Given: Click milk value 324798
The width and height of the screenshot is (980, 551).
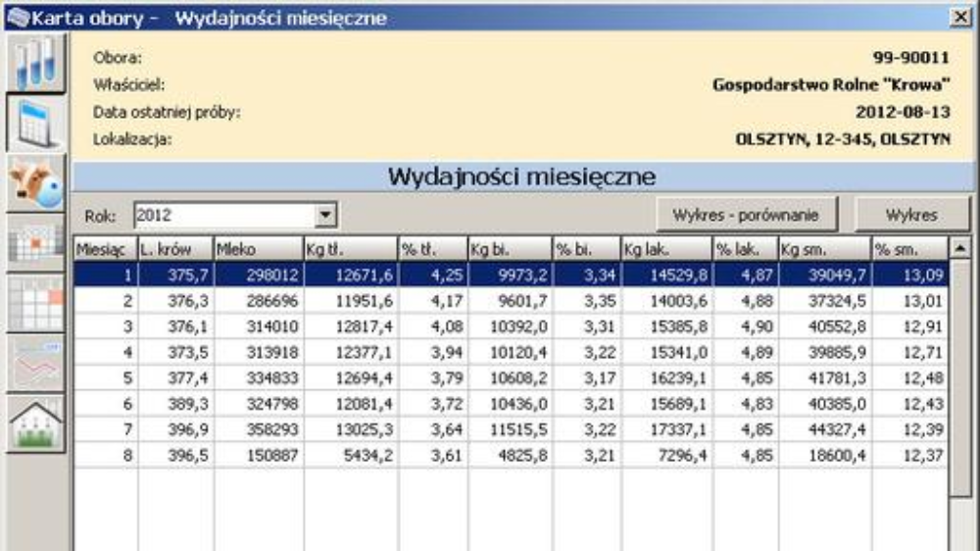Looking at the screenshot, I should click(259, 404).
